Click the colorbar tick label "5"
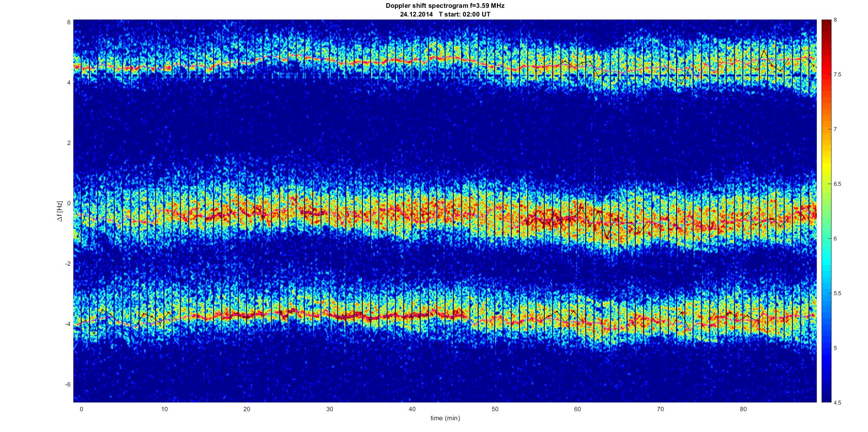Screen dimensions: 868x432 [x=835, y=348]
